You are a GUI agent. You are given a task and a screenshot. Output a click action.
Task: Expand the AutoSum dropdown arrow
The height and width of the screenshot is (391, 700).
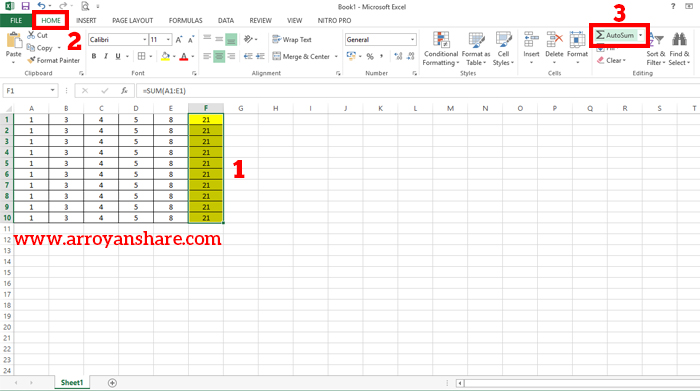pyautogui.click(x=641, y=35)
